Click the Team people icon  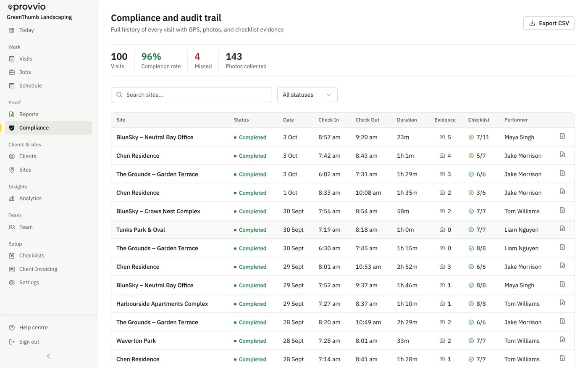click(x=12, y=227)
